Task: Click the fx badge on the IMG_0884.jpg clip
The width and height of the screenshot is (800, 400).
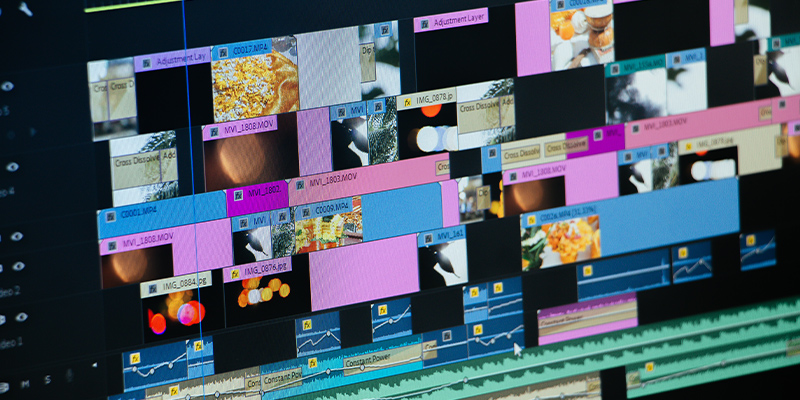Action: coord(152,289)
